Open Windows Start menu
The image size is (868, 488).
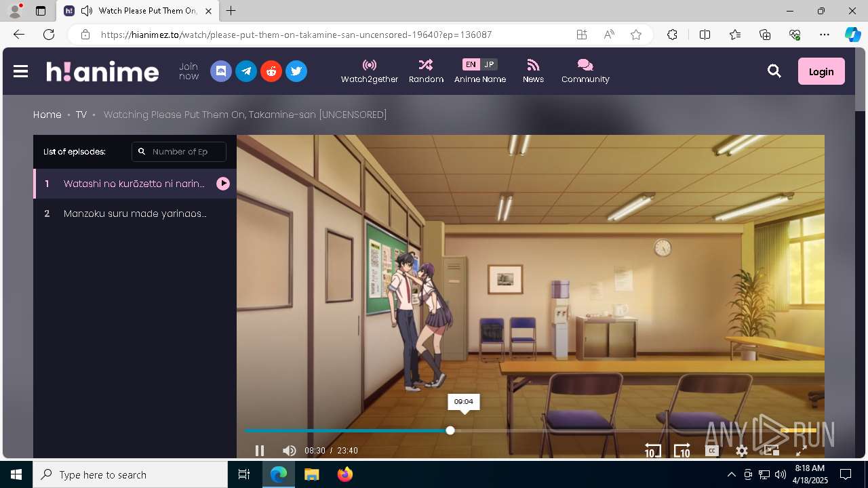pos(16,474)
